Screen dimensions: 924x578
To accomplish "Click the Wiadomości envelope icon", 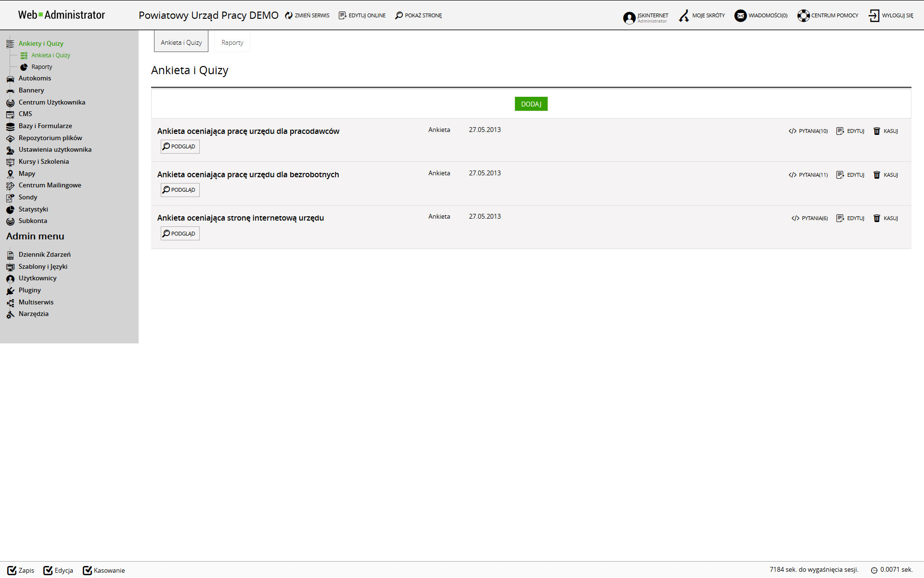I will pos(740,16).
